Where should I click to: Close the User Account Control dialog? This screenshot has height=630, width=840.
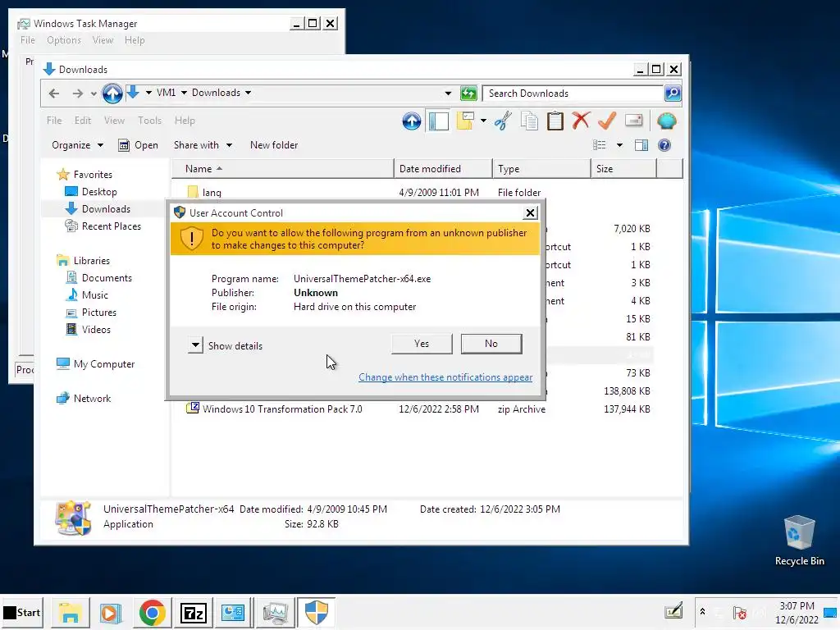tap(530, 213)
